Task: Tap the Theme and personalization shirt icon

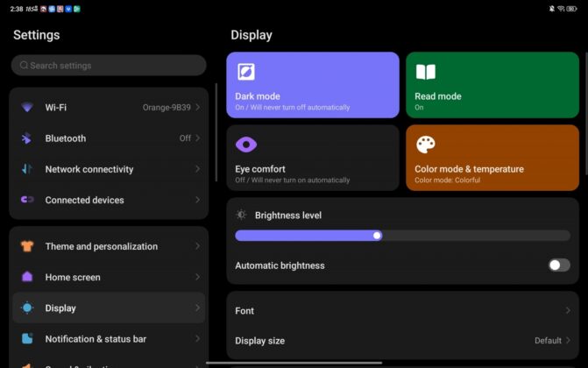Action: point(27,246)
